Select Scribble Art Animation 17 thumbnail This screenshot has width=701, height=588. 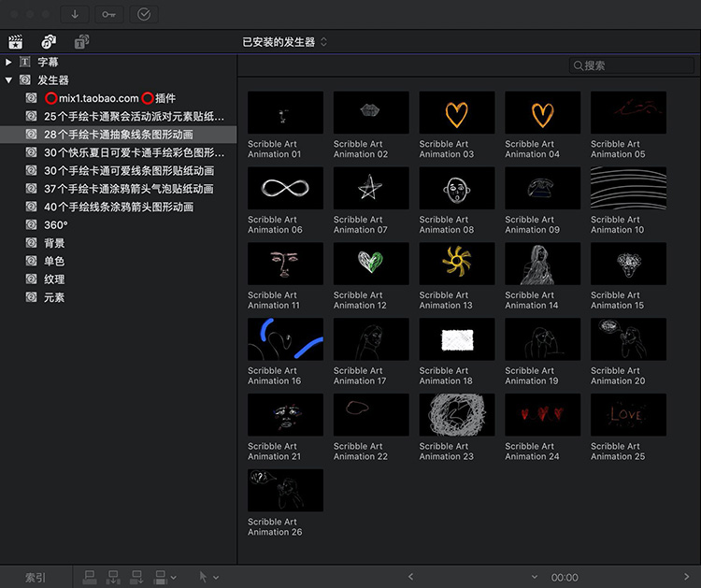371,339
